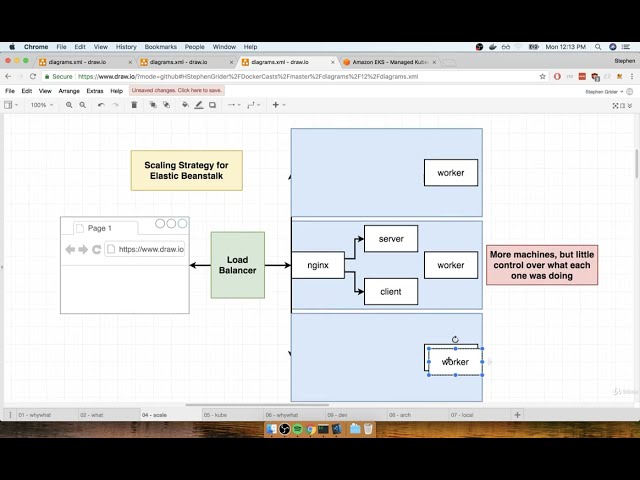Image resolution: width=640 pixels, height=480 pixels.
Task: Click the Opera extension icon
Action: 557,76
